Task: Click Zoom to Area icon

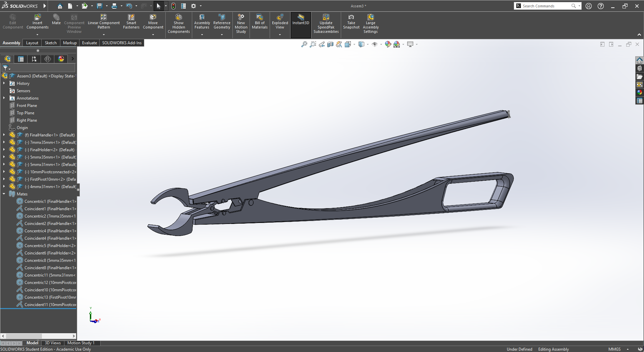Action: [313, 44]
